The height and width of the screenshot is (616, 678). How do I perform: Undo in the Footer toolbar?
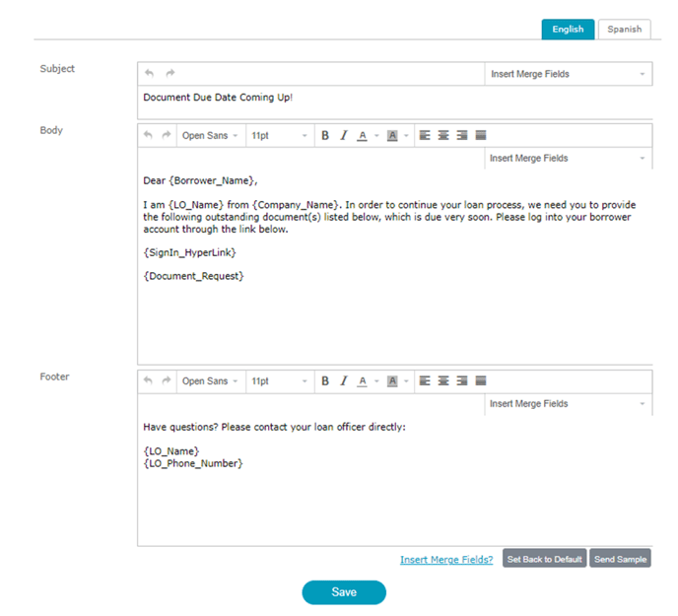tap(148, 380)
